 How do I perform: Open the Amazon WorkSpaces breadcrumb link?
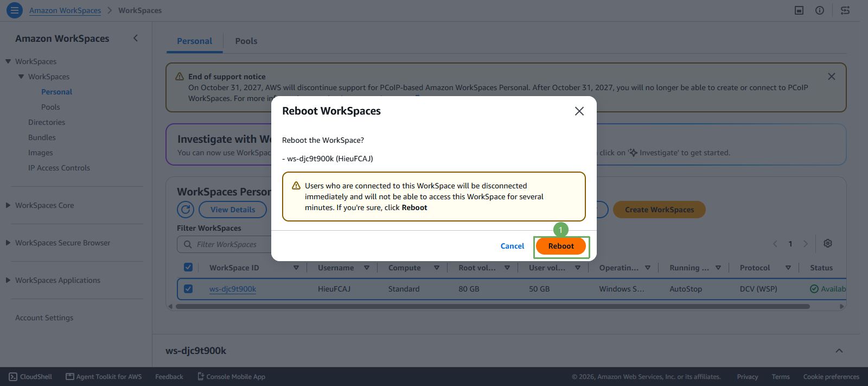(65, 10)
